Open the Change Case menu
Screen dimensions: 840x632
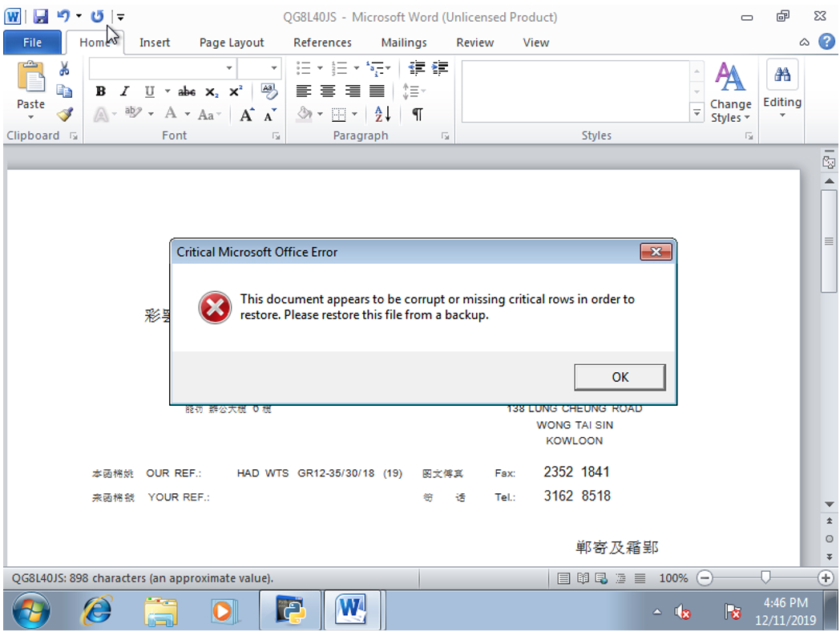(208, 115)
